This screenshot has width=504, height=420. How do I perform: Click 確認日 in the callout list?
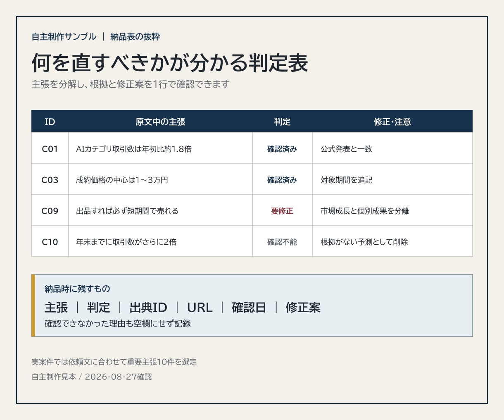point(249,307)
